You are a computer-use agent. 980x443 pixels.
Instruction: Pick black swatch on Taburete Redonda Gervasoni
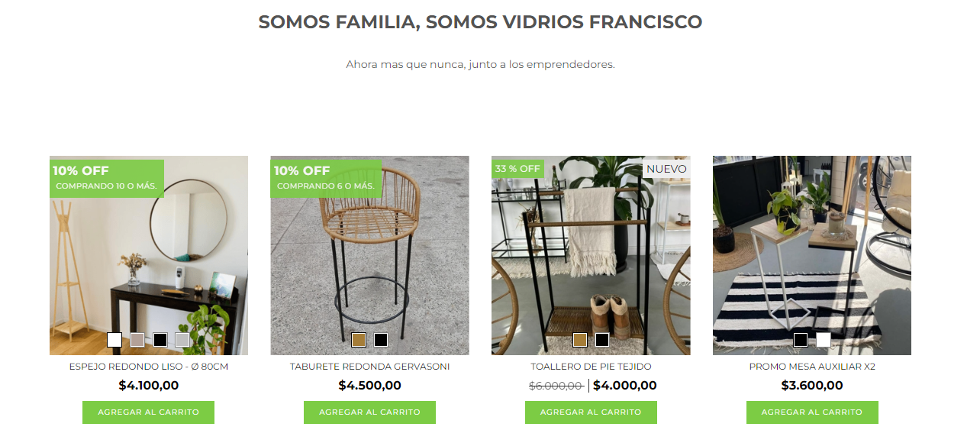(381, 340)
